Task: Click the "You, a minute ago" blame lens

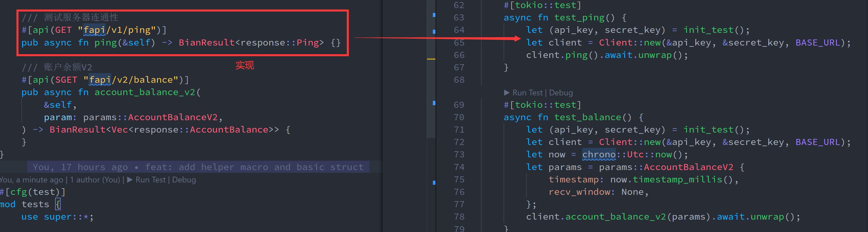Action: coord(31,180)
